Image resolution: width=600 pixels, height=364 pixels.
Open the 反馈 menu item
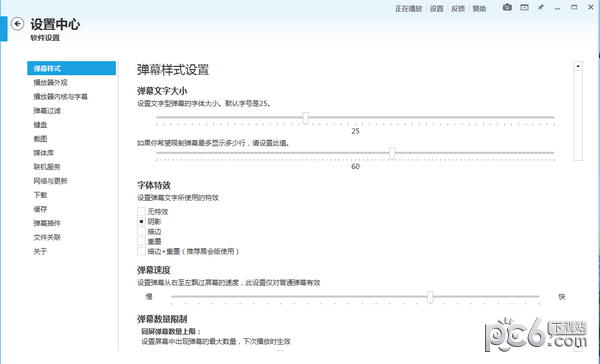click(x=458, y=8)
